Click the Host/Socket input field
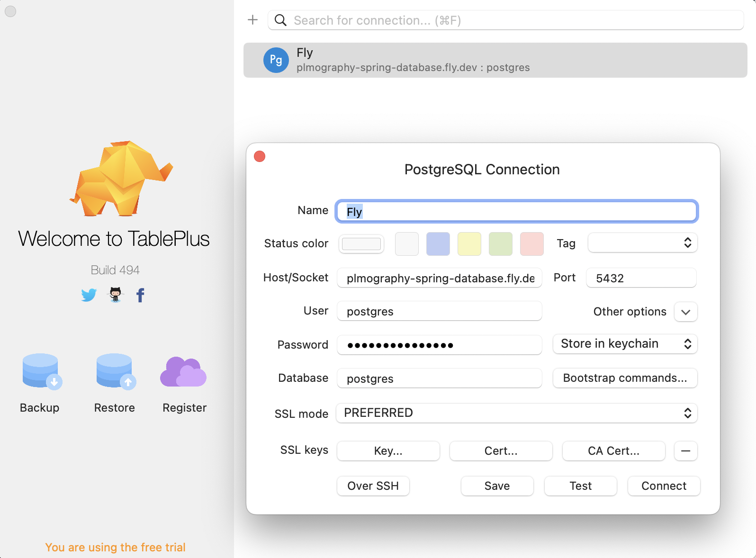 pyautogui.click(x=440, y=278)
